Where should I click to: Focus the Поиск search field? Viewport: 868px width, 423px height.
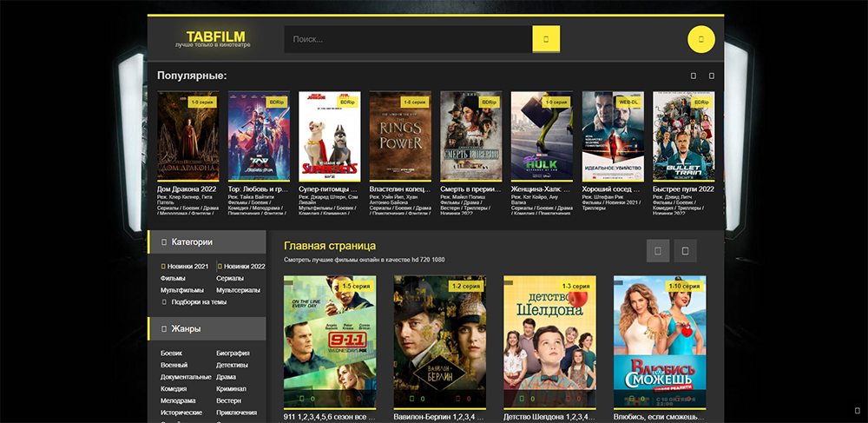coord(408,39)
